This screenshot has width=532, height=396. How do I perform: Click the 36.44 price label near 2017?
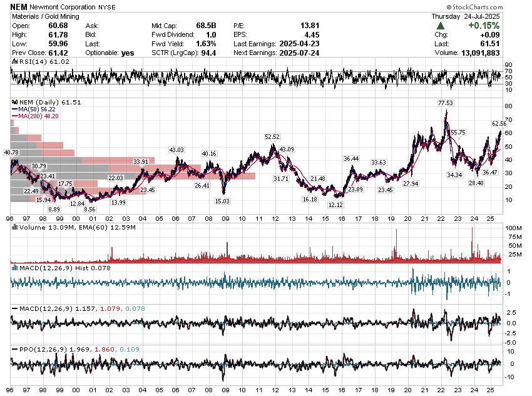click(351, 158)
